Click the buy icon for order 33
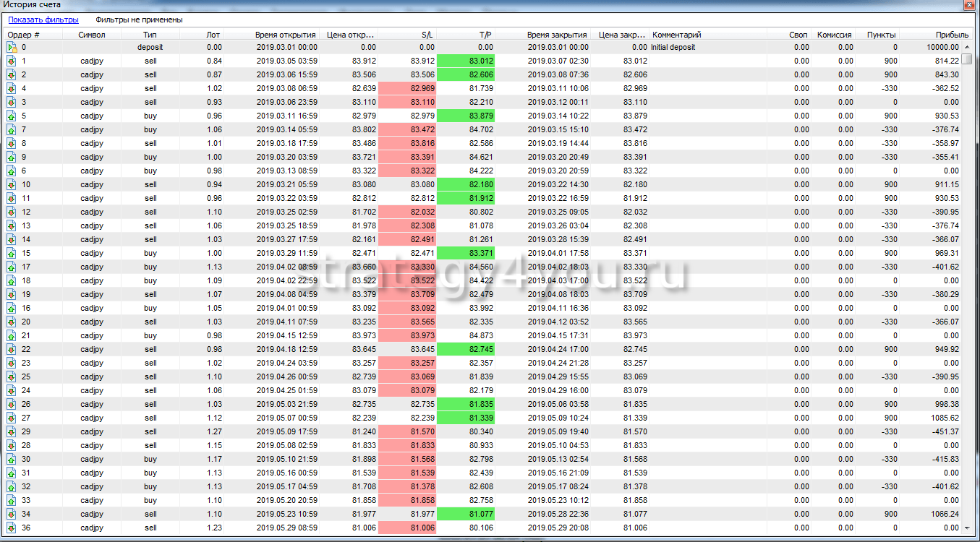This screenshot has width=980, height=542. click(12, 501)
